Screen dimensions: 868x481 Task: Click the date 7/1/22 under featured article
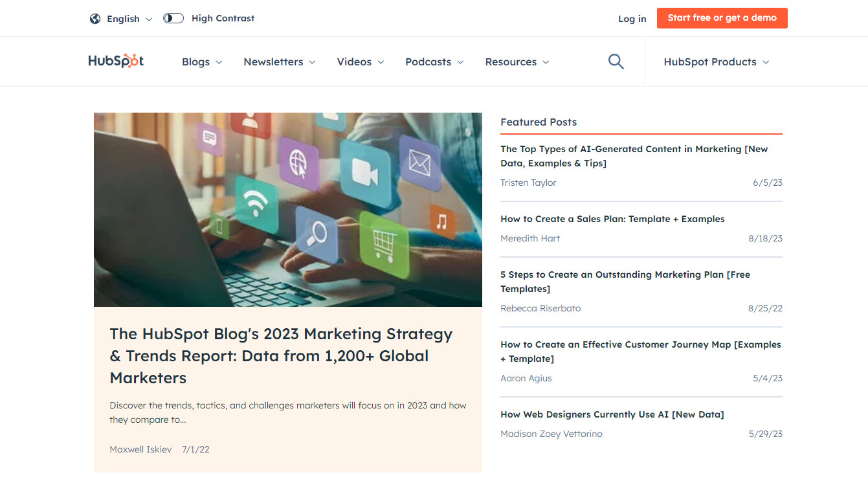tap(195, 449)
